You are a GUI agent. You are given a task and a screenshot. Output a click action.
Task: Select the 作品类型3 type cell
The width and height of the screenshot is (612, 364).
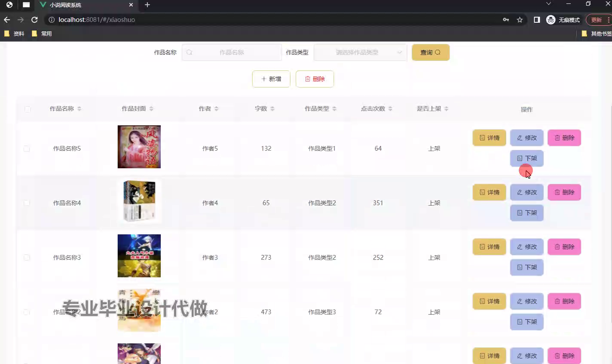322,312
